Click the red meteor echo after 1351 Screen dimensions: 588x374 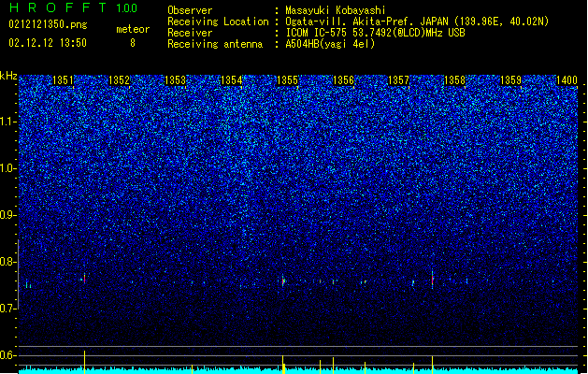[85, 279]
